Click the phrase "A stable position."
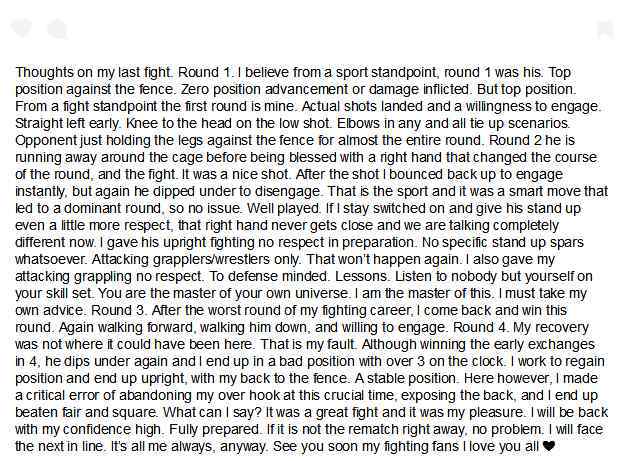 click(407, 378)
